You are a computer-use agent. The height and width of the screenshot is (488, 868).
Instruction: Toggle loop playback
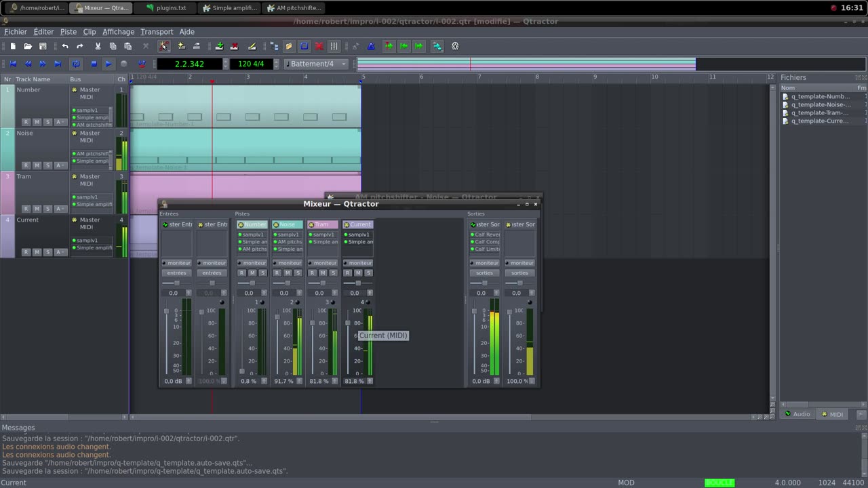point(76,64)
